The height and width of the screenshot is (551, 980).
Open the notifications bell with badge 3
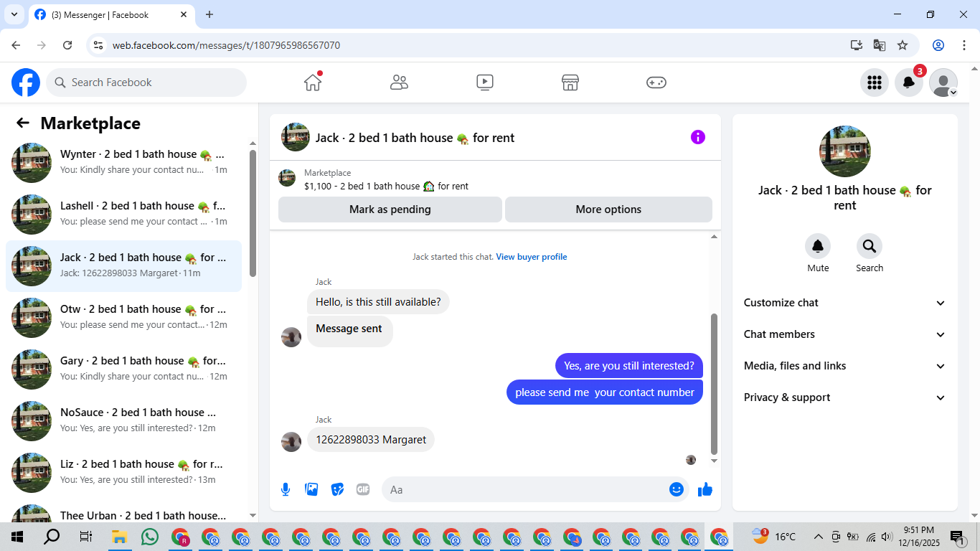tap(909, 83)
